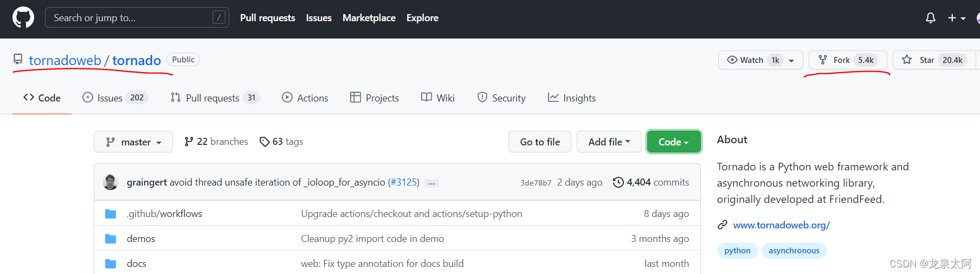Click graingert's avatar thumbnail
The width and height of the screenshot is (980, 274).
(111, 182)
